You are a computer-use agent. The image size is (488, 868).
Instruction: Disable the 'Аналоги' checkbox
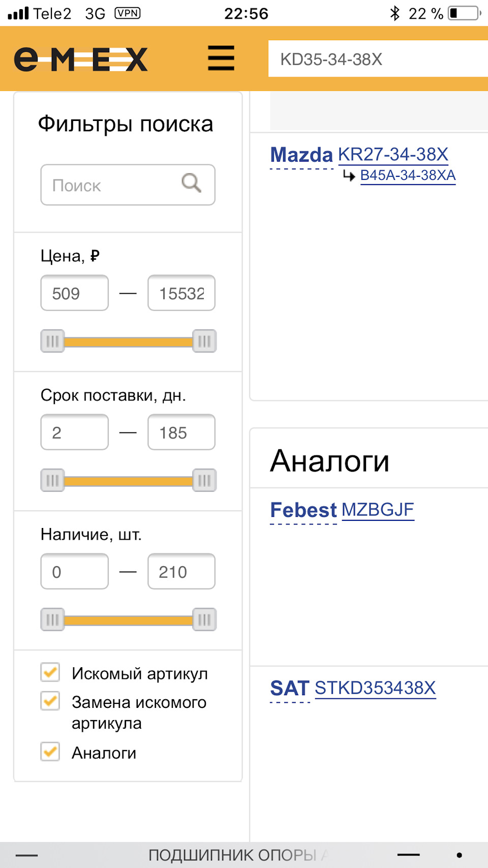(50, 752)
